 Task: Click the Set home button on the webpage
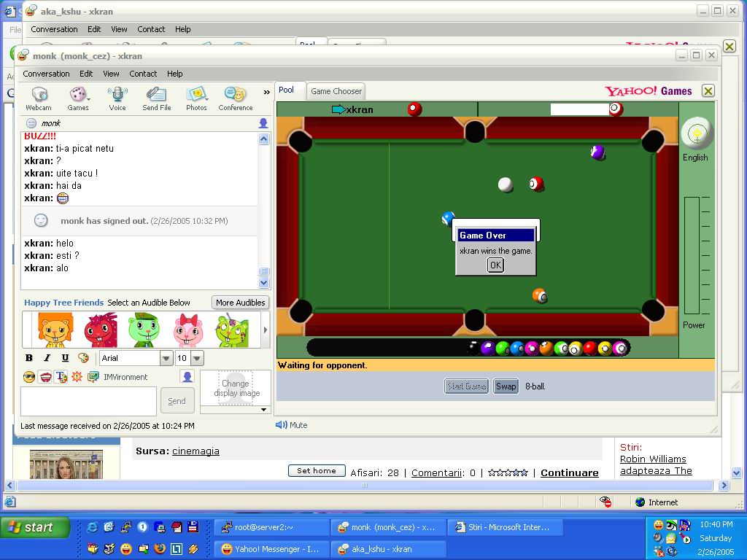317,471
